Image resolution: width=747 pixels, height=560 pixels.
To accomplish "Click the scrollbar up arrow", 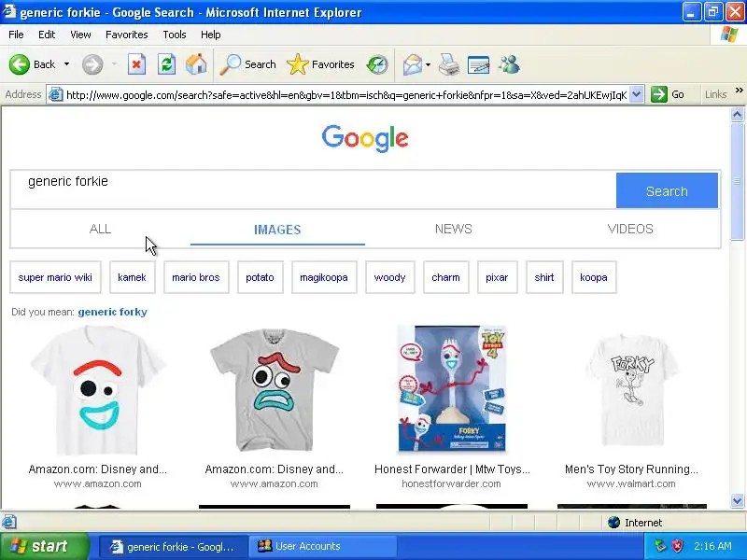I will (x=737, y=114).
